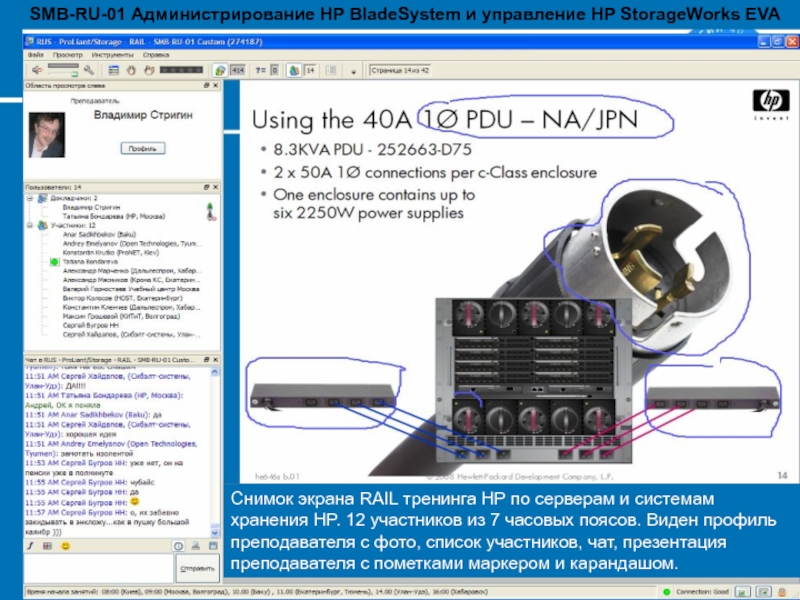
Task: Open the Инструменты menu
Action: [112, 55]
